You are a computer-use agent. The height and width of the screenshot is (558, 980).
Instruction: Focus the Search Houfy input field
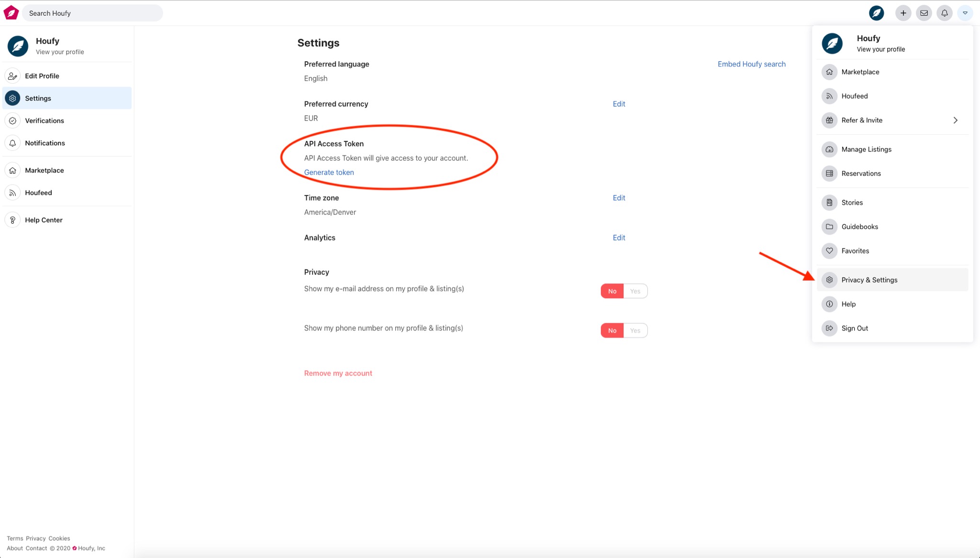pos(92,13)
